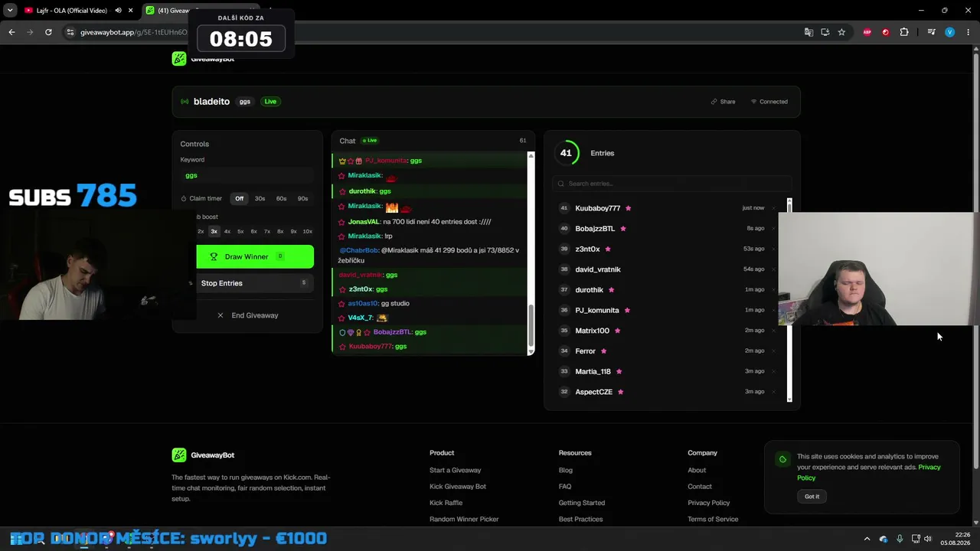980x551 pixels.
Task: Mute the Lajfr - OLA YouTube tab
Action: (118, 11)
